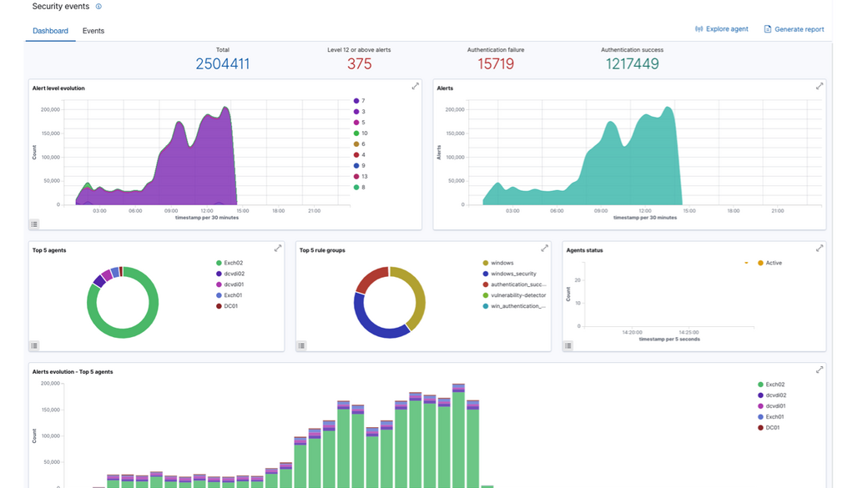Click the Generate report button

(x=794, y=28)
